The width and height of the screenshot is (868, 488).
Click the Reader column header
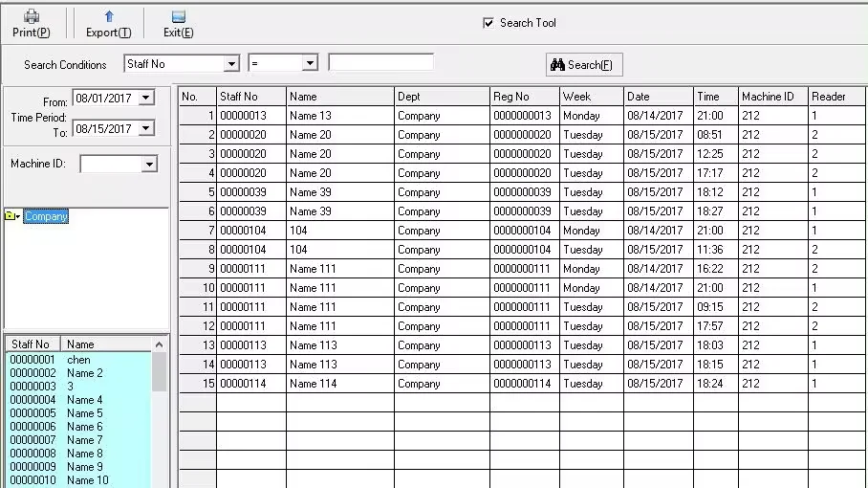pos(836,97)
